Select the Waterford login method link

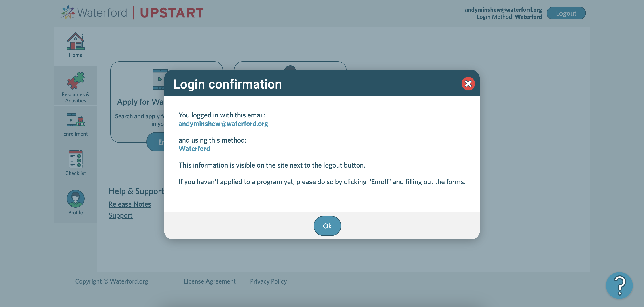[195, 148]
